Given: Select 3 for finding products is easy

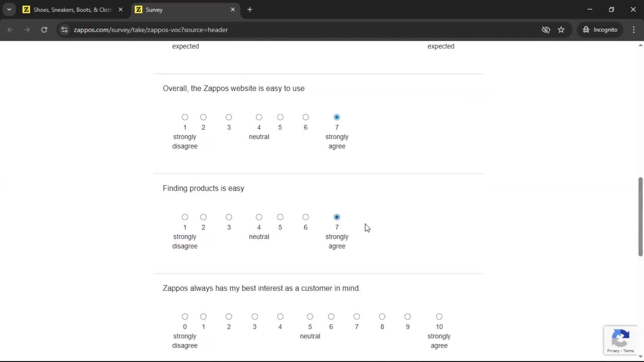Looking at the screenshot, I should 229,217.
